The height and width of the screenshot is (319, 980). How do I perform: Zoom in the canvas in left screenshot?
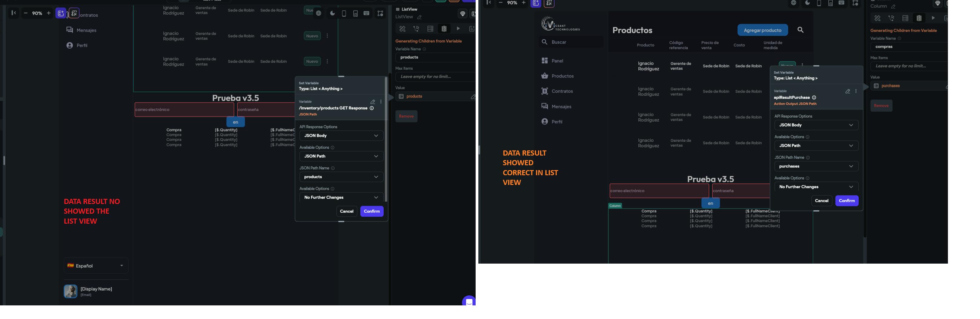click(x=48, y=13)
